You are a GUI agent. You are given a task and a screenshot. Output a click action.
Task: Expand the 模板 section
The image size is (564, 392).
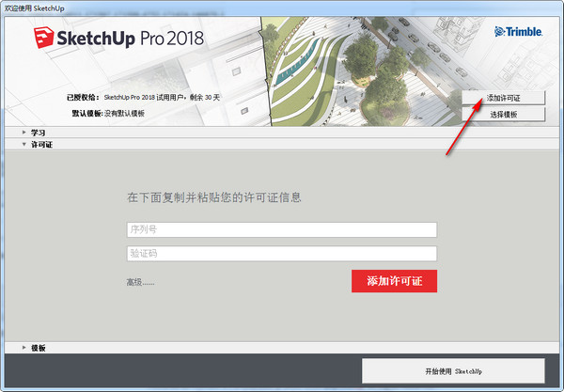(x=281, y=348)
